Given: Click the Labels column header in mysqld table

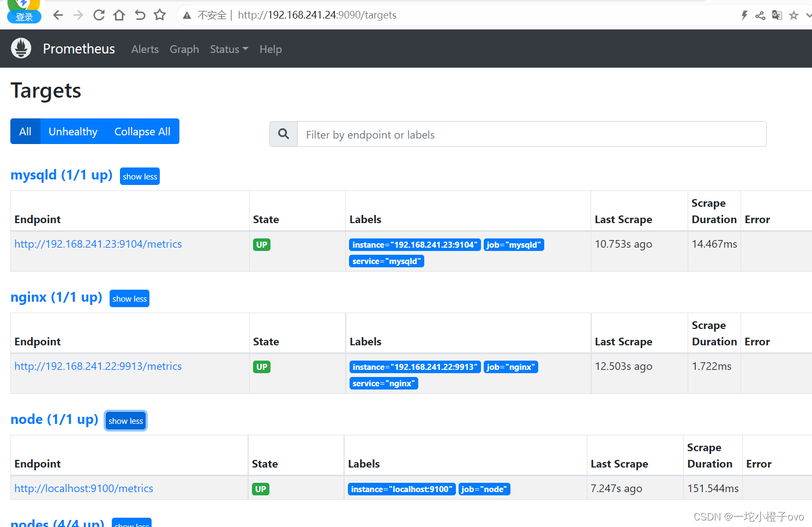Looking at the screenshot, I should pyautogui.click(x=365, y=219).
